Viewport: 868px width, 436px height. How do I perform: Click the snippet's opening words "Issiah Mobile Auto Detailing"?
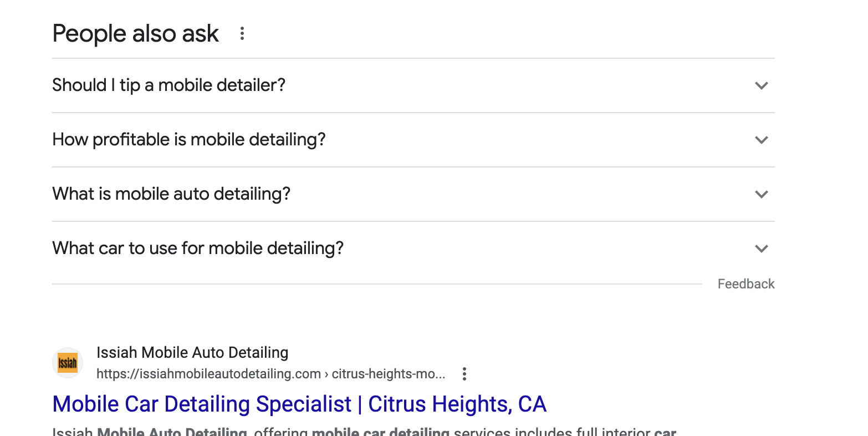pyautogui.click(x=150, y=432)
